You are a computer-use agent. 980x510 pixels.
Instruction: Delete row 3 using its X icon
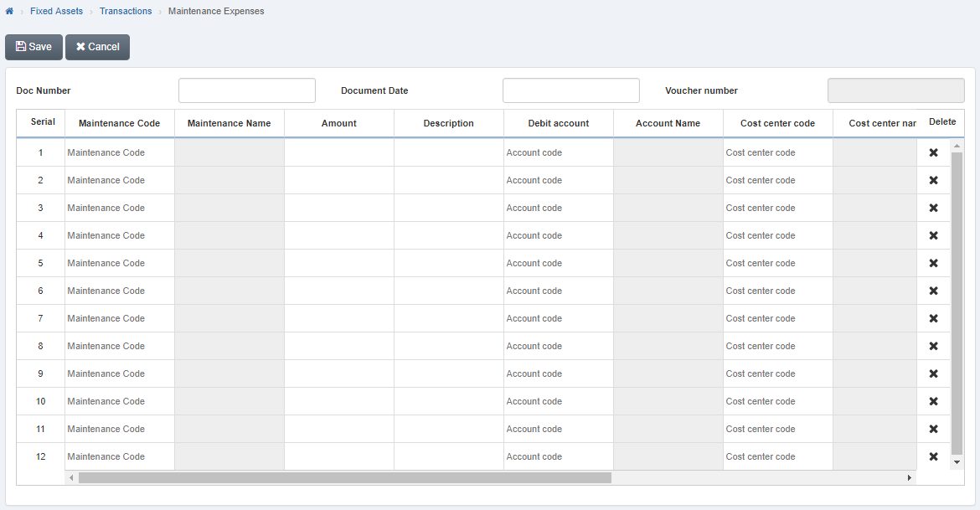pos(933,208)
